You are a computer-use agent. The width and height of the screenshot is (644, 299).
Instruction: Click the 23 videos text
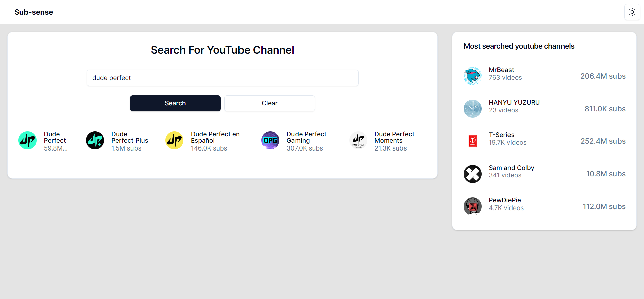503,110
